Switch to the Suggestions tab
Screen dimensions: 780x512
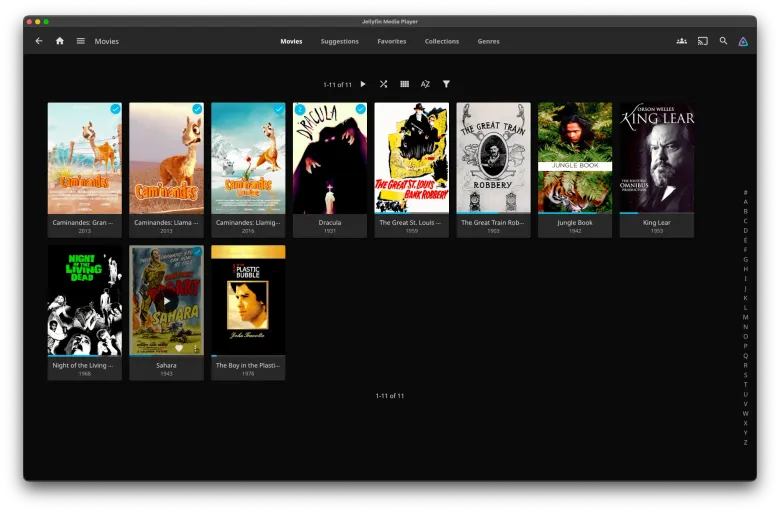click(x=340, y=41)
